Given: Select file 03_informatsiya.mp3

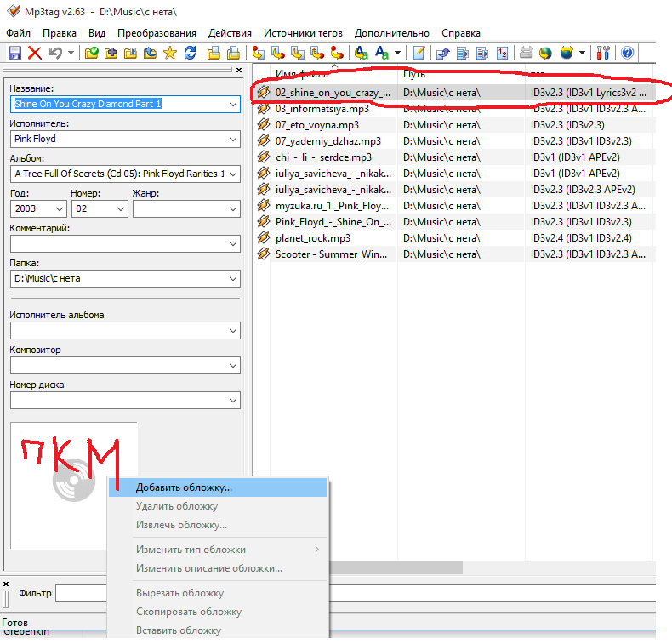Looking at the screenshot, I should click(322, 109).
